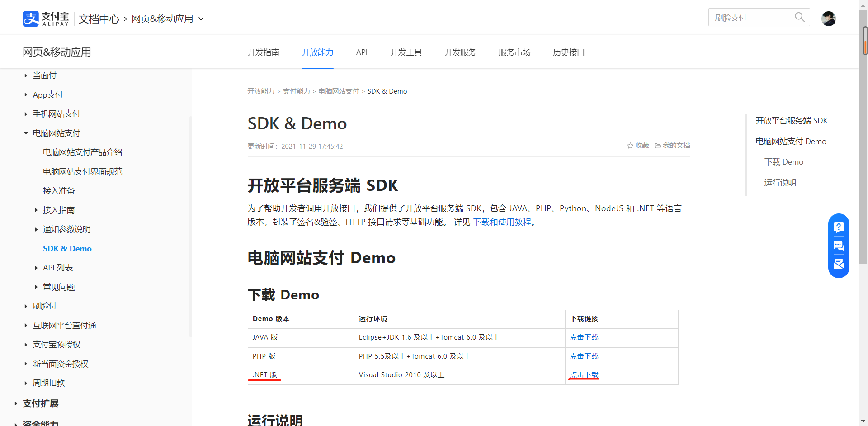Viewport: 868px width, 426px height.
Task: Jump to 电脑网站支付 Demo in outline
Action: 791,142
